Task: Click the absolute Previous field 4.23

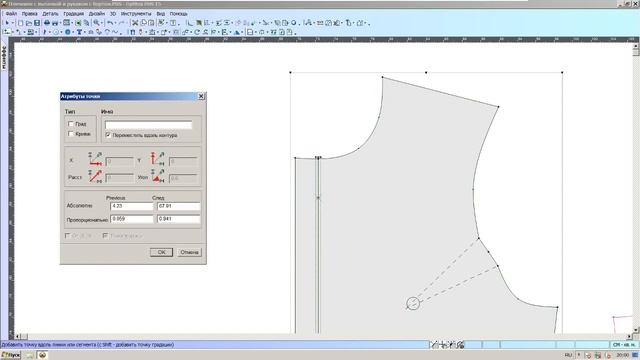Action: (131, 206)
